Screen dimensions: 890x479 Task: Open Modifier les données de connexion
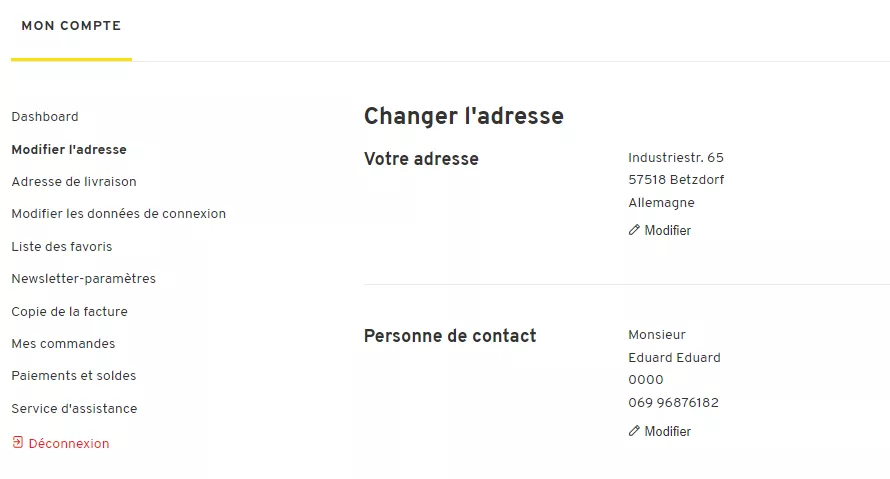(119, 214)
